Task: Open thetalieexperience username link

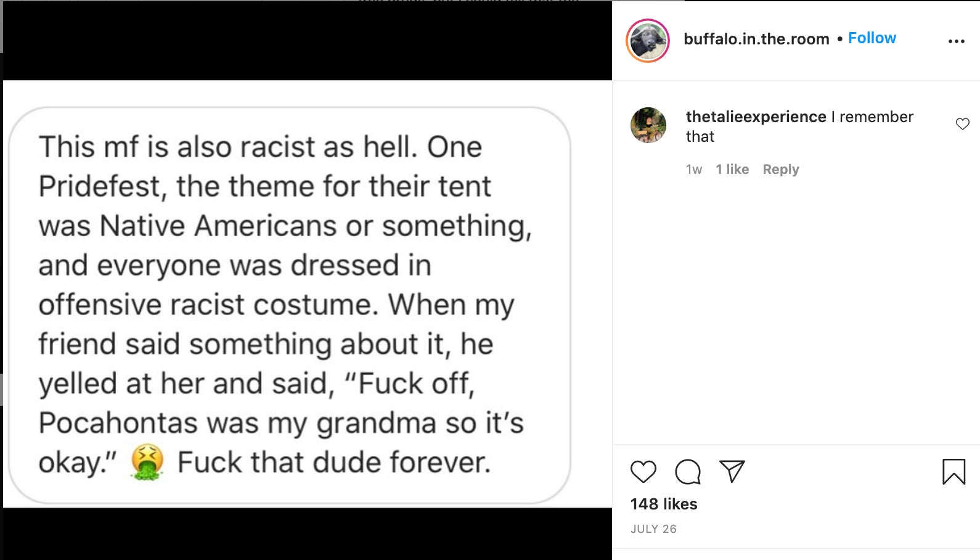Action: [756, 117]
